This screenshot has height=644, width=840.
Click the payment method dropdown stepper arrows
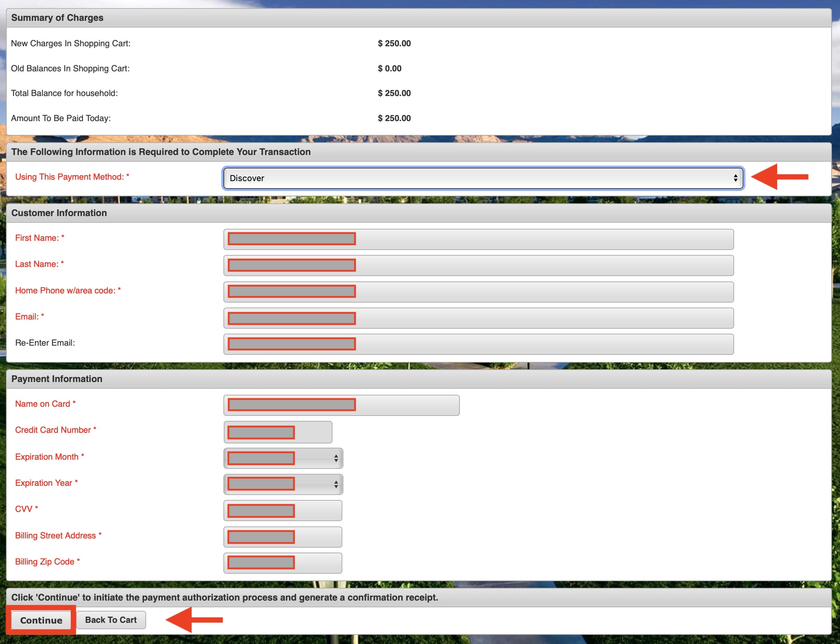(x=736, y=178)
